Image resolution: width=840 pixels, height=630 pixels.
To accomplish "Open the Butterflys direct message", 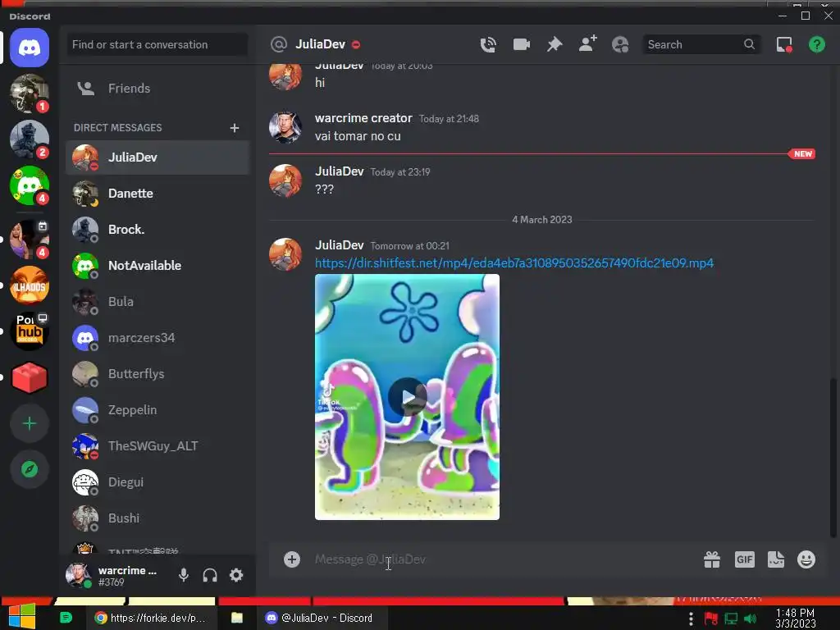I will point(157,374).
